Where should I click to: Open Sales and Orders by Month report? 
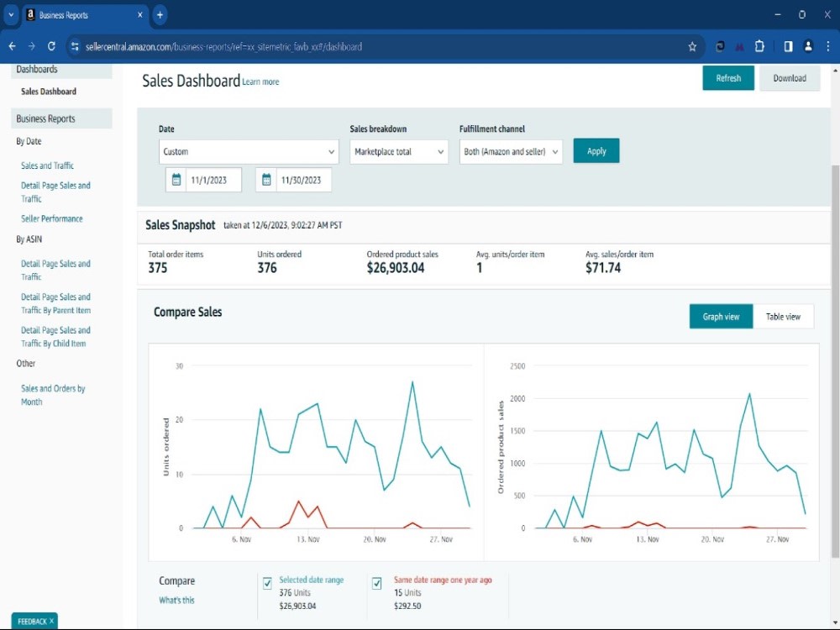[53, 395]
